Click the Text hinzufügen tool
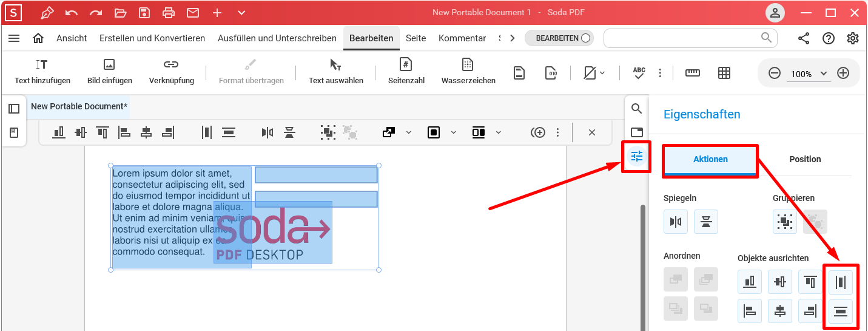This screenshot has width=868, height=331. (x=42, y=72)
